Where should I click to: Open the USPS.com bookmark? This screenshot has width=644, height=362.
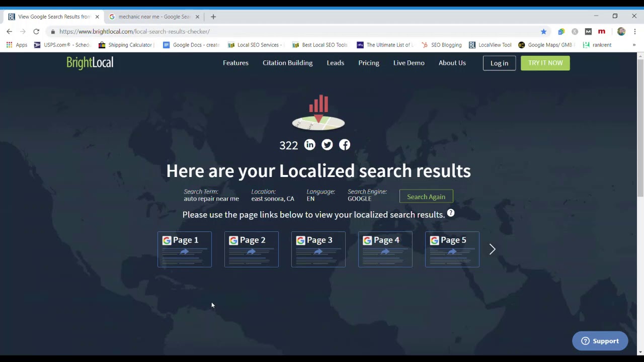point(62,45)
